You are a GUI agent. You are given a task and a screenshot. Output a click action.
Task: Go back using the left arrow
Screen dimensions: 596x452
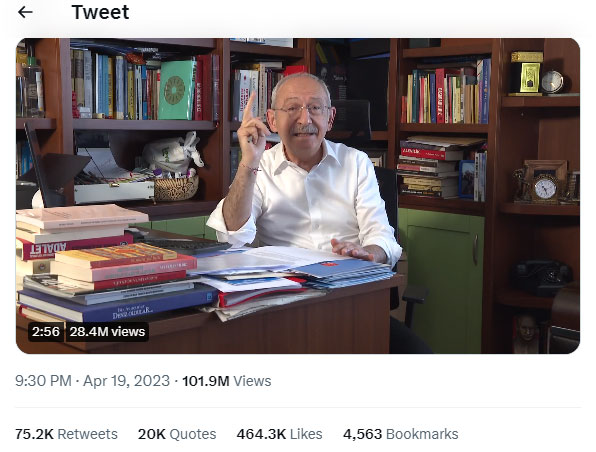click(x=25, y=12)
